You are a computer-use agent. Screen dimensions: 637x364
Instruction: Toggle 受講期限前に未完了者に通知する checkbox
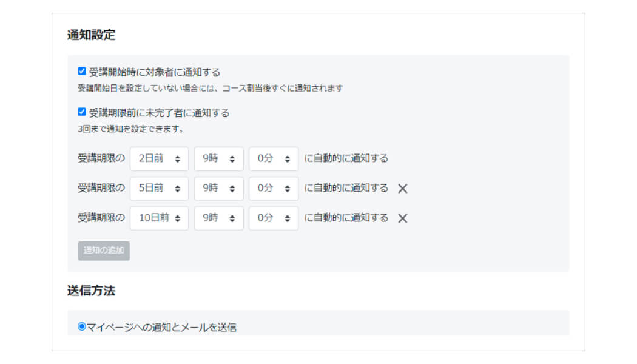[x=82, y=112]
